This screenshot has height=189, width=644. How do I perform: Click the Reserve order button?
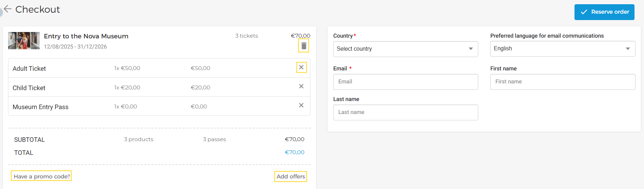[x=604, y=12]
